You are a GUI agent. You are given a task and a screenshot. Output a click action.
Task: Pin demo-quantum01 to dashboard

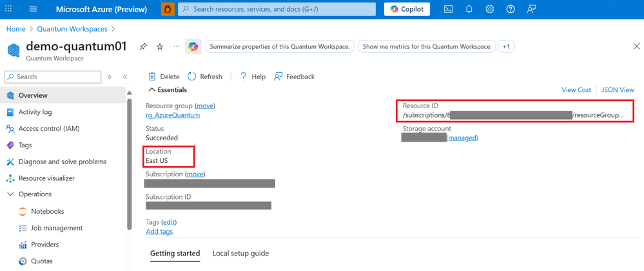coord(142,47)
